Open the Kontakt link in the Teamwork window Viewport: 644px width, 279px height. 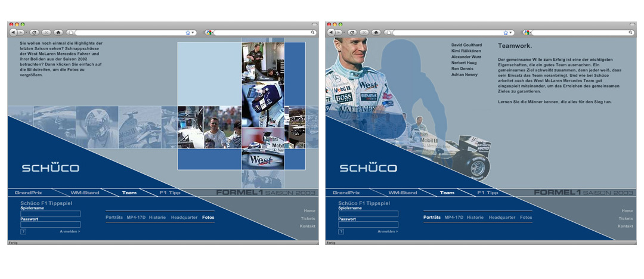[626, 227]
